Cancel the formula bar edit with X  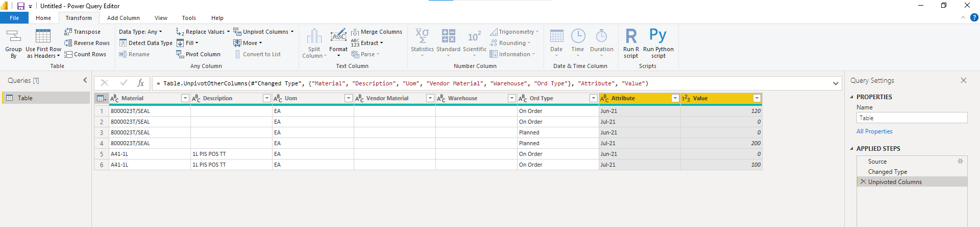(x=105, y=83)
